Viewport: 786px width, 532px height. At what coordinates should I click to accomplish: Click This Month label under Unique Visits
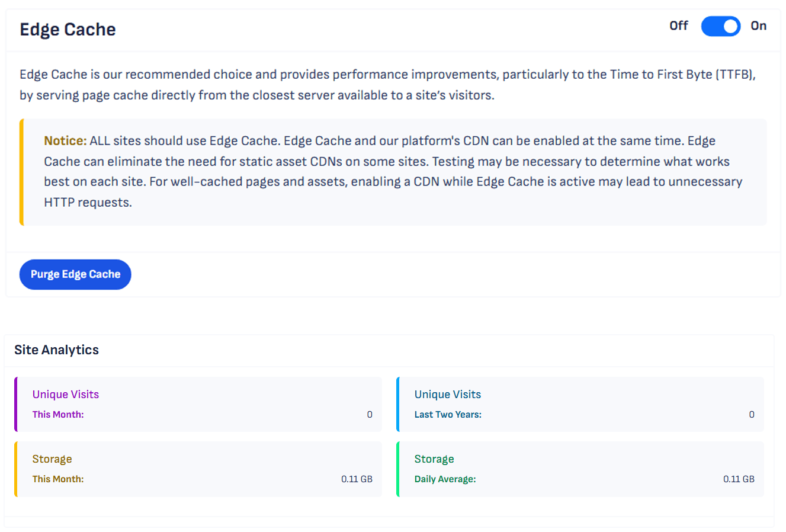(x=58, y=415)
